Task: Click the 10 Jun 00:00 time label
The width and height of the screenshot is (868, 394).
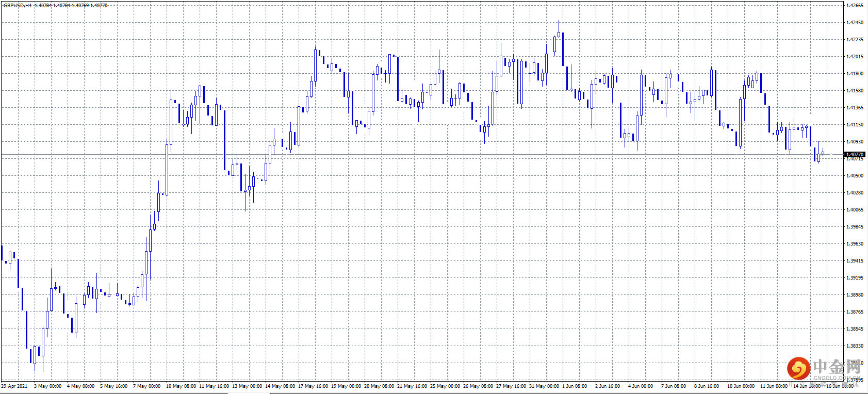Action: click(741, 386)
